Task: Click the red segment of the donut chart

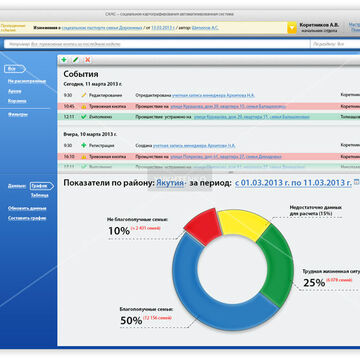Action: click(203, 226)
